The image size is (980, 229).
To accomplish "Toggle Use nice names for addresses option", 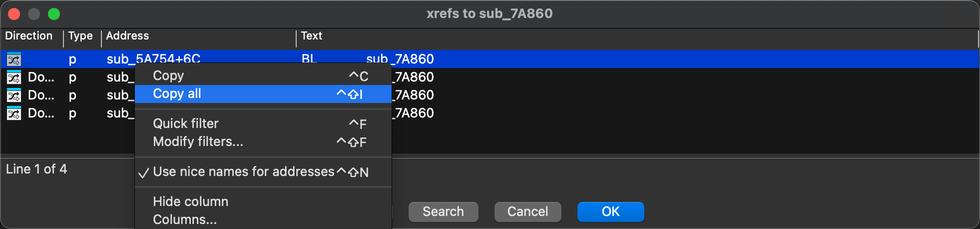I will pyautogui.click(x=243, y=172).
